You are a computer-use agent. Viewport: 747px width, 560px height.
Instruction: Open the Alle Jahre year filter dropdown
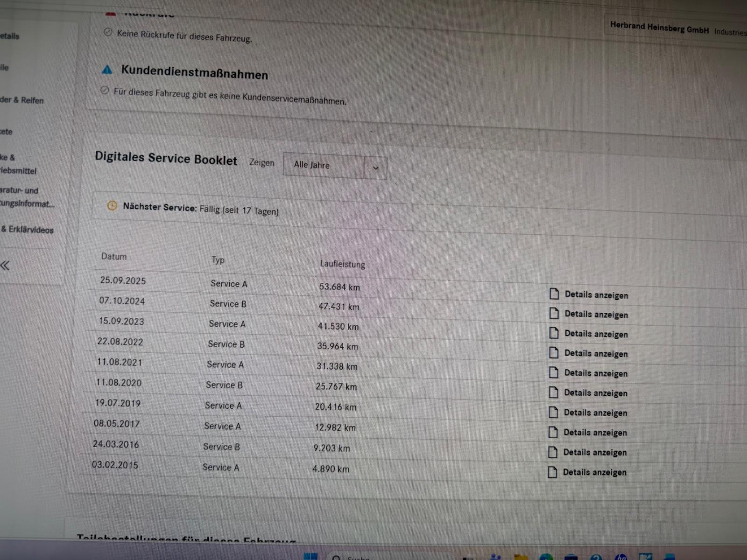point(335,166)
